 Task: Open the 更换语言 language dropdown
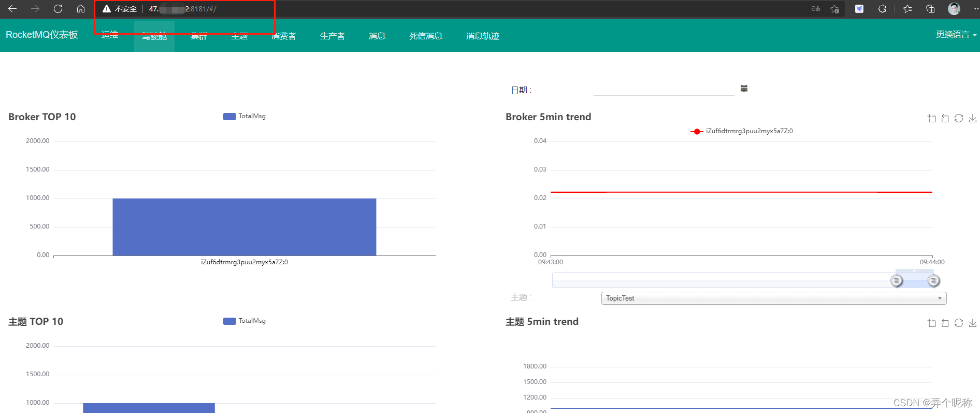click(x=956, y=35)
